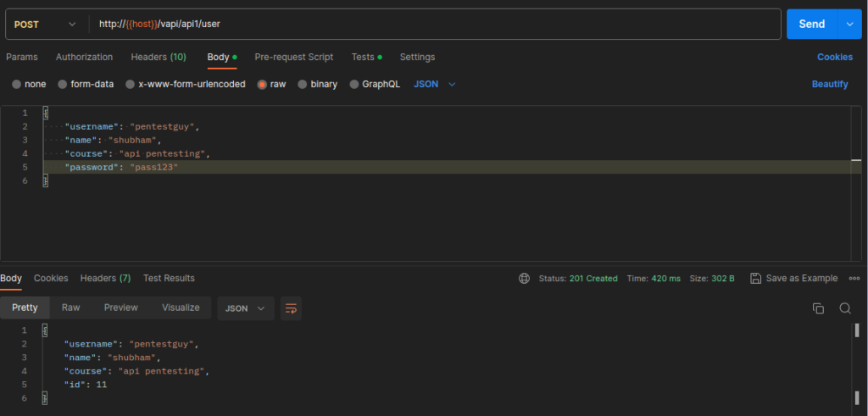
Task: Click the response vertical scrollbar
Action: pyautogui.click(x=857, y=365)
